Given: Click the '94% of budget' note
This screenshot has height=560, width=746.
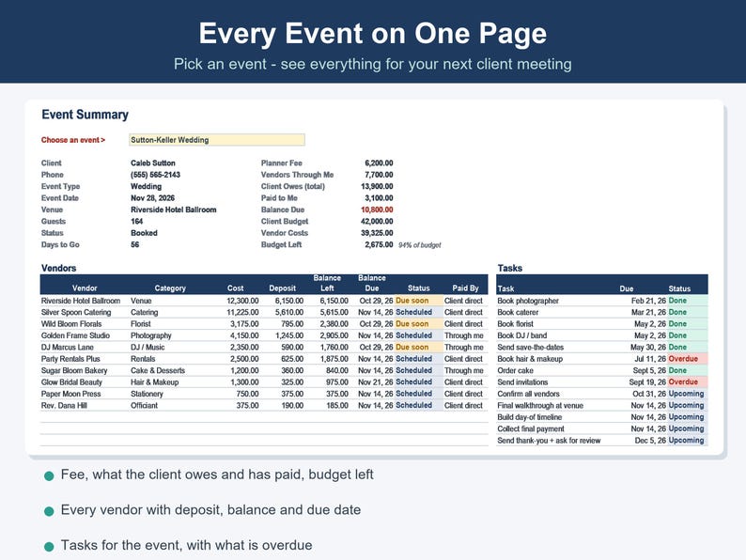Looking at the screenshot, I should coord(420,245).
